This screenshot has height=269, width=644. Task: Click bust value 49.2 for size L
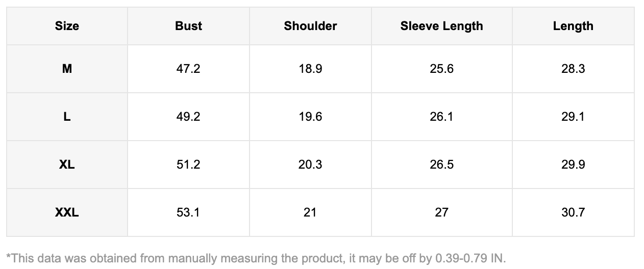188,117
